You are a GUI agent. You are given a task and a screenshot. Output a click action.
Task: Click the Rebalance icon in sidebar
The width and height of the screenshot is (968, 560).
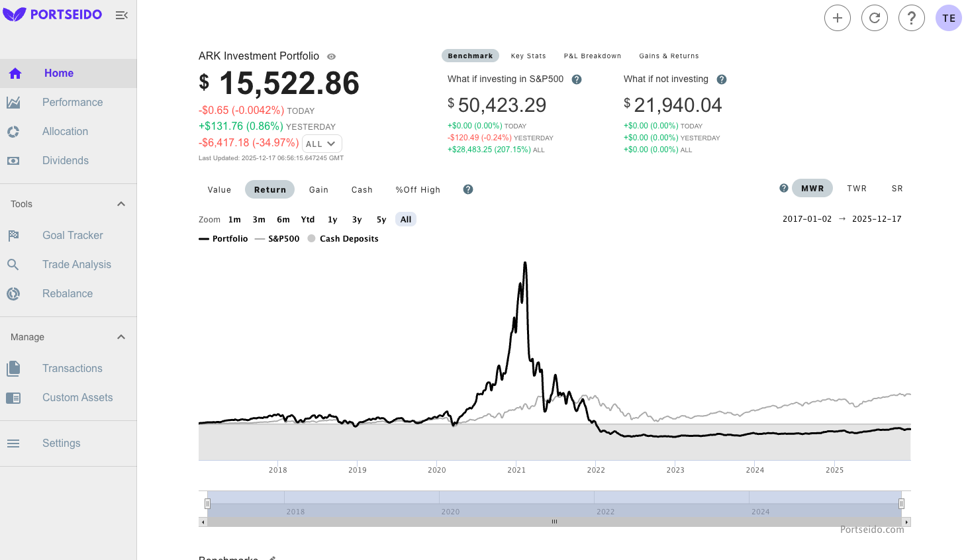click(13, 294)
